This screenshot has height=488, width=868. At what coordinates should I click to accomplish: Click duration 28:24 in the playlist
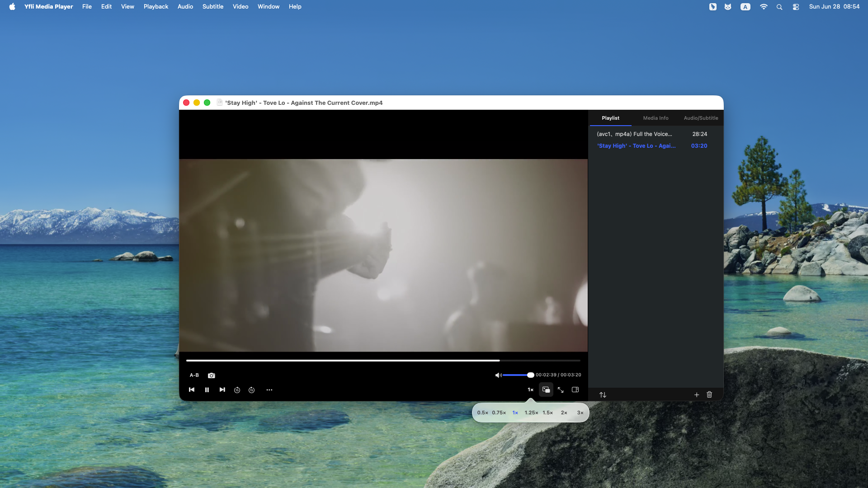[700, 134]
